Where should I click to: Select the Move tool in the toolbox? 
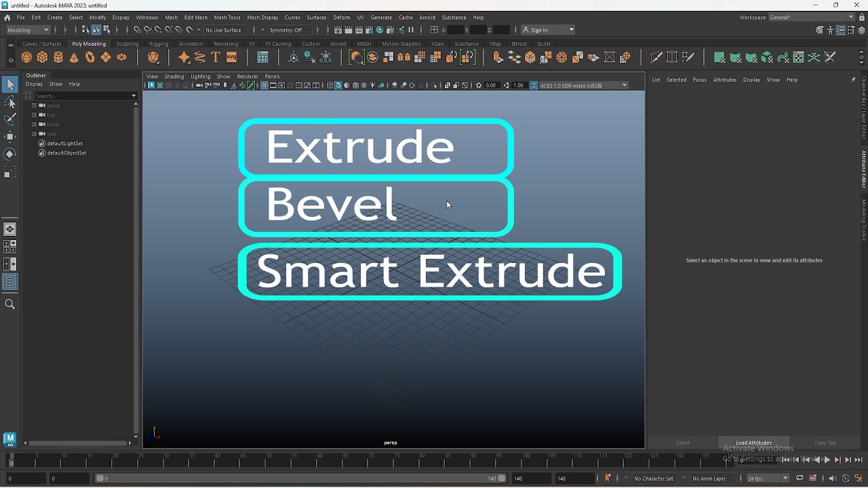click(10, 137)
